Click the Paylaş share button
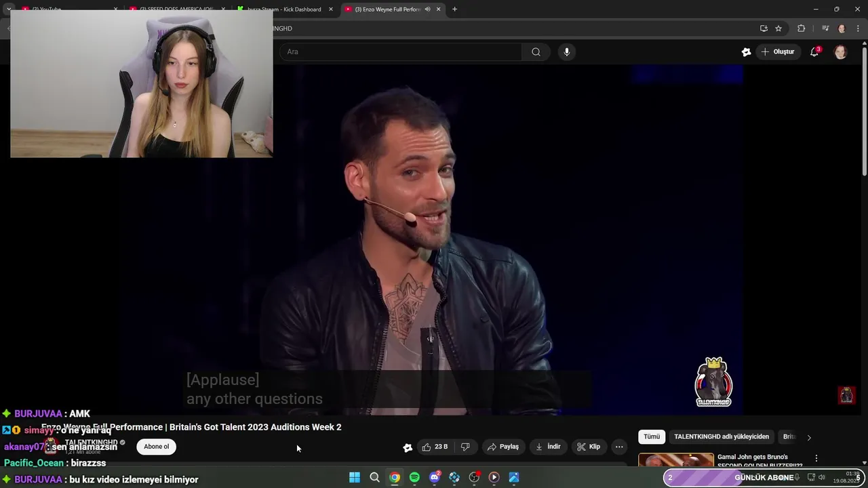 click(x=502, y=447)
